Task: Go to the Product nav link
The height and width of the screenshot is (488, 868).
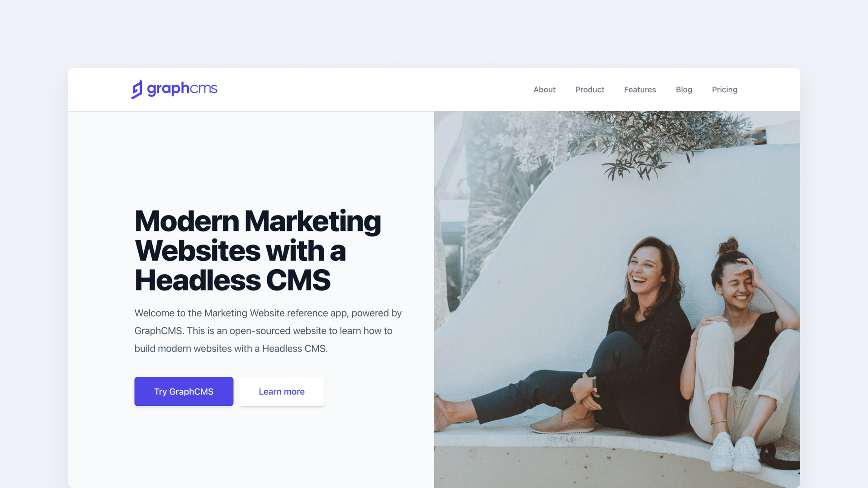Action: tap(590, 89)
